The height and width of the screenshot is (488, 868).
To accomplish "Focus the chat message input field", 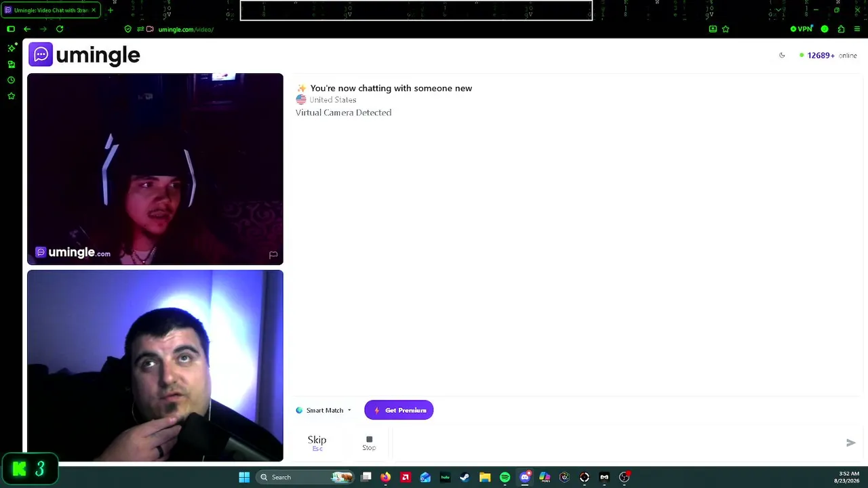I will coord(617,443).
